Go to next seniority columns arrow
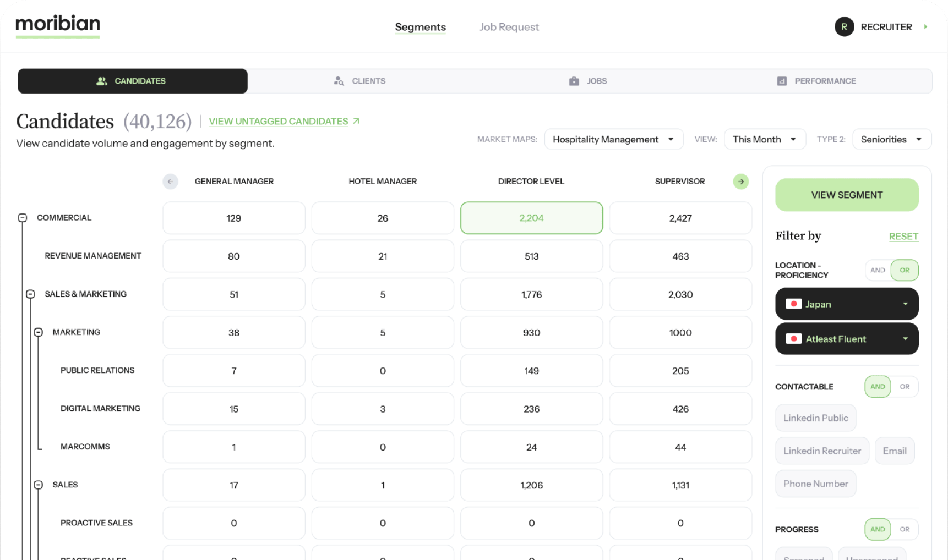This screenshot has width=948, height=560. point(741,182)
